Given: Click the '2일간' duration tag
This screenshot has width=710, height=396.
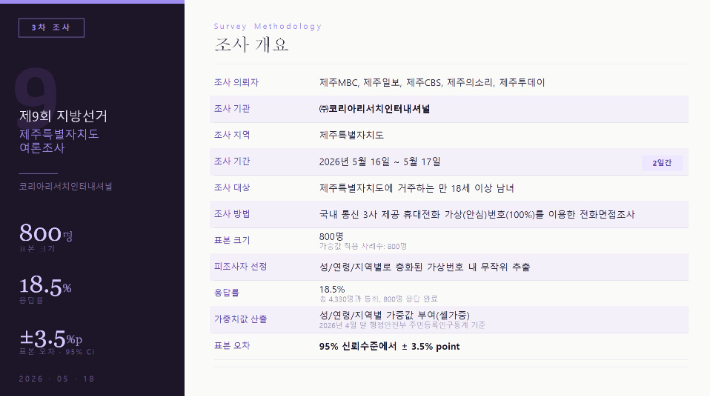Looking at the screenshot, I should 662,162.
